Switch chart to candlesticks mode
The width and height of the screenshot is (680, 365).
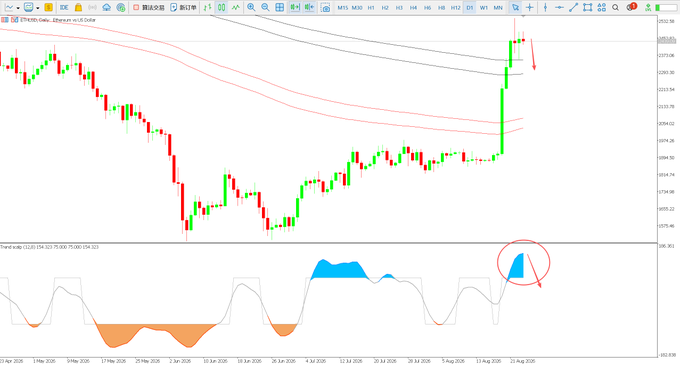pyautogui.click(x=222, y=7)
